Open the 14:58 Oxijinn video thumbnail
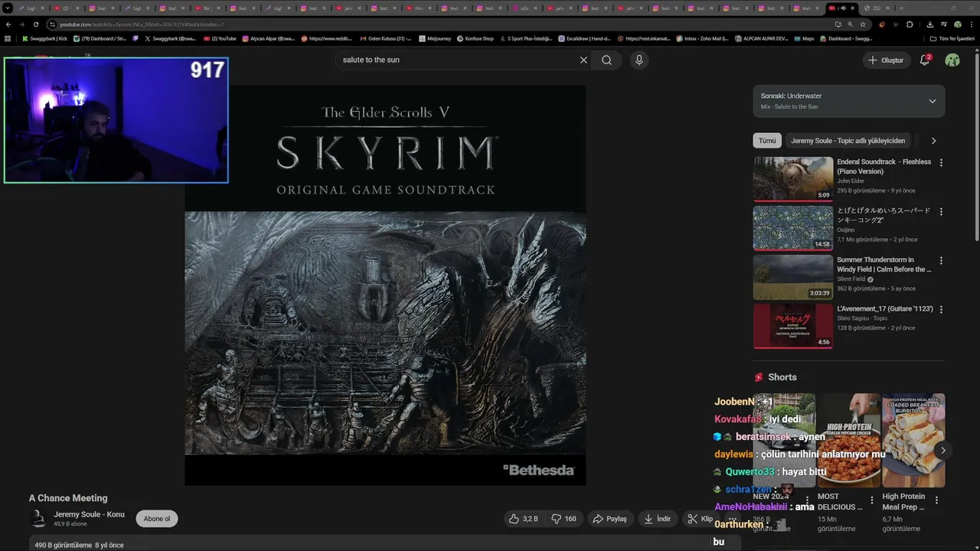 [793, 228]
